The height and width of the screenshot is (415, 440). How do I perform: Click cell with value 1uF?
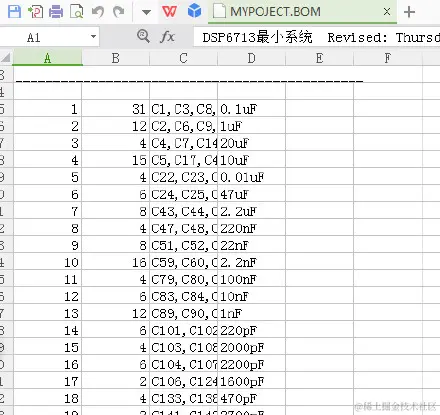251,126
